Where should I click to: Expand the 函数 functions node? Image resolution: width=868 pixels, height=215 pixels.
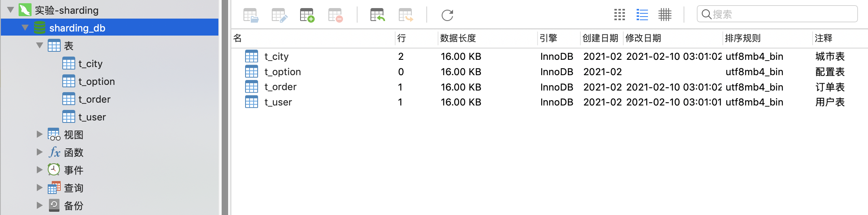40,152
